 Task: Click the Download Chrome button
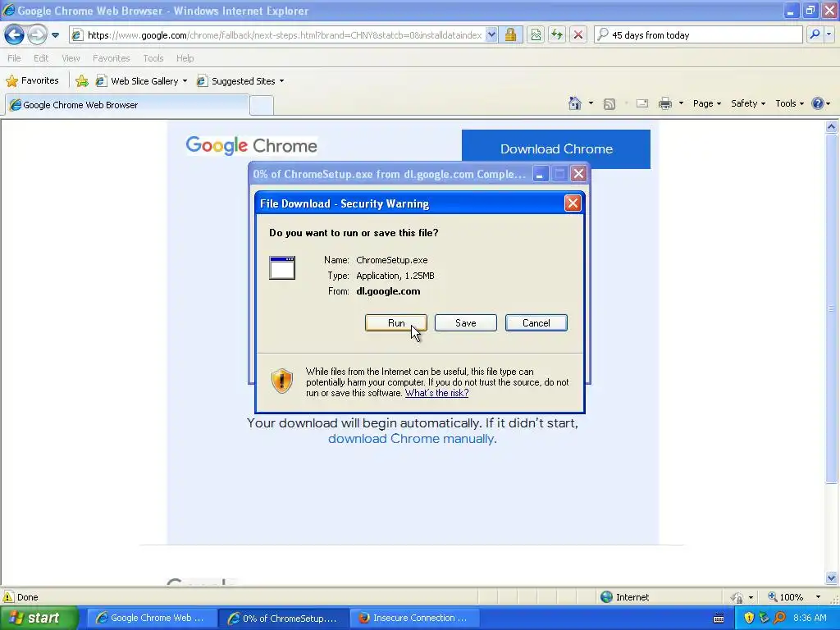point(556,149)
